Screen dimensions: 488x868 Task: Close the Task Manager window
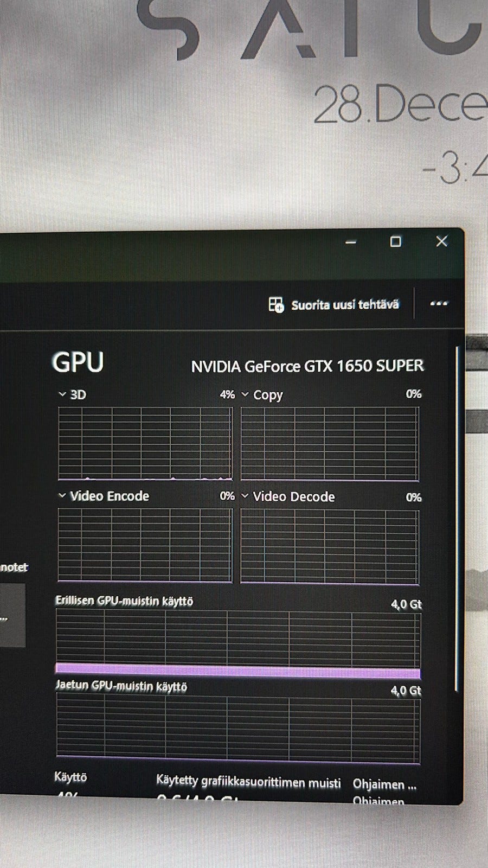tap(442, 241)
